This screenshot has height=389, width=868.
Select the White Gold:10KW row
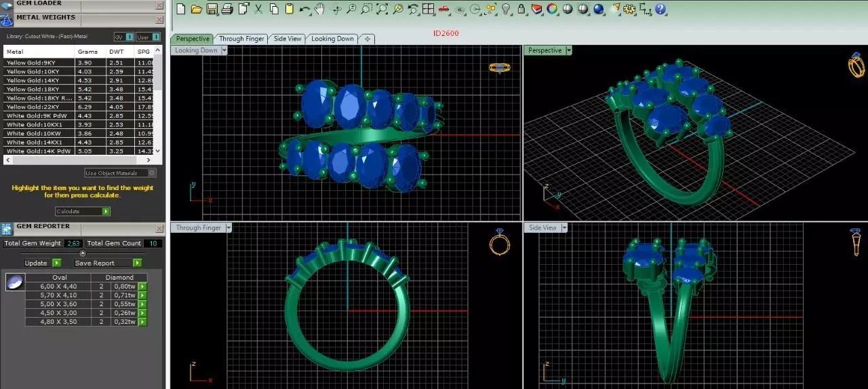click(79, 133)
